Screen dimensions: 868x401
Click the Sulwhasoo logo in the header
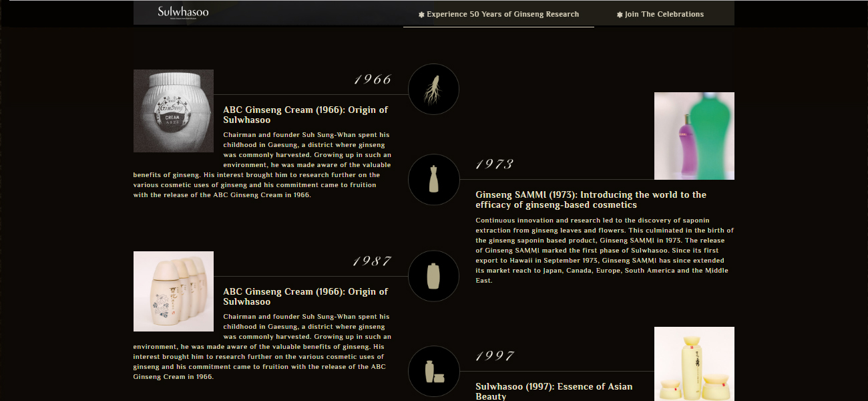click(183, 12)
